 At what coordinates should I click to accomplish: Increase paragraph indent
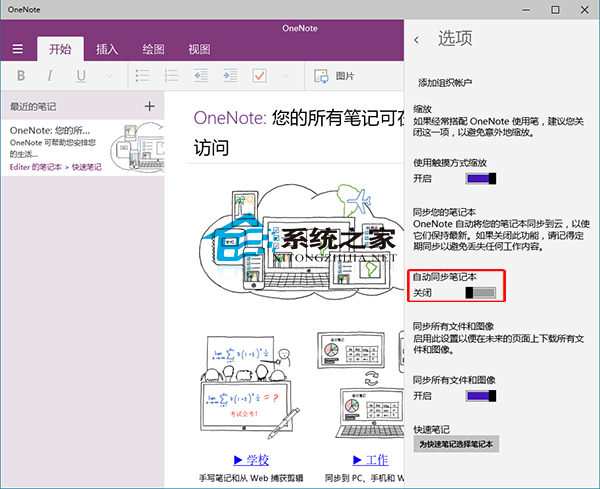click(x=230, y=76)
